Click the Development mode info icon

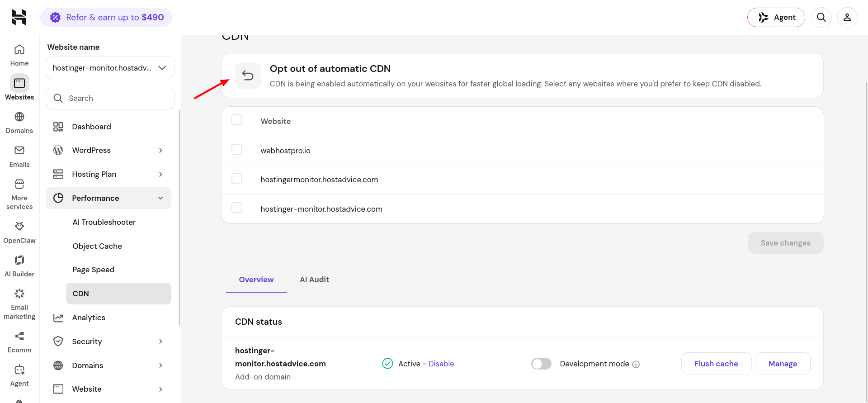pyautogui.click(x=636, y=364)
